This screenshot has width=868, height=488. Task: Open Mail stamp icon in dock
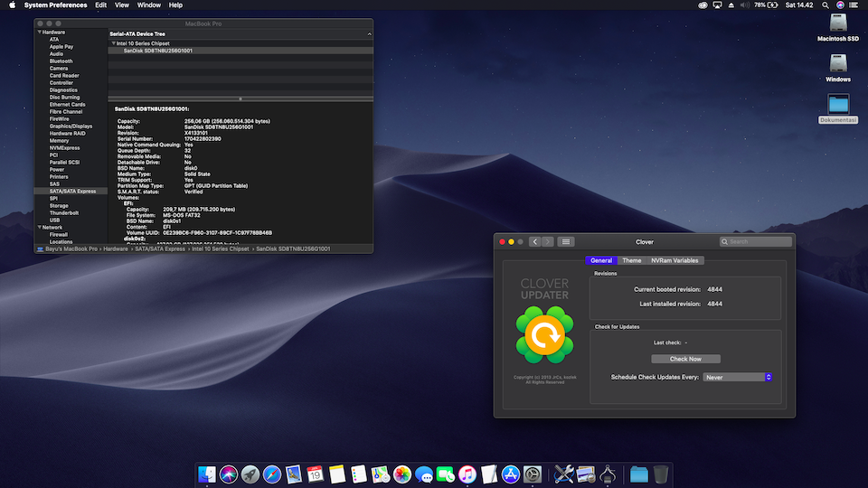tap(293, 474)
